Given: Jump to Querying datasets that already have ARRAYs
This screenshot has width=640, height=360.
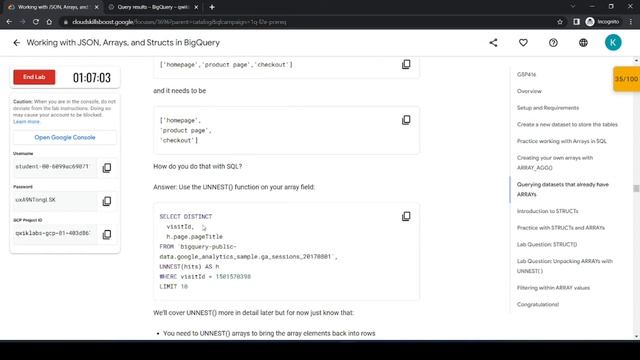Looking at the screenshot, I should pos(562,189).
